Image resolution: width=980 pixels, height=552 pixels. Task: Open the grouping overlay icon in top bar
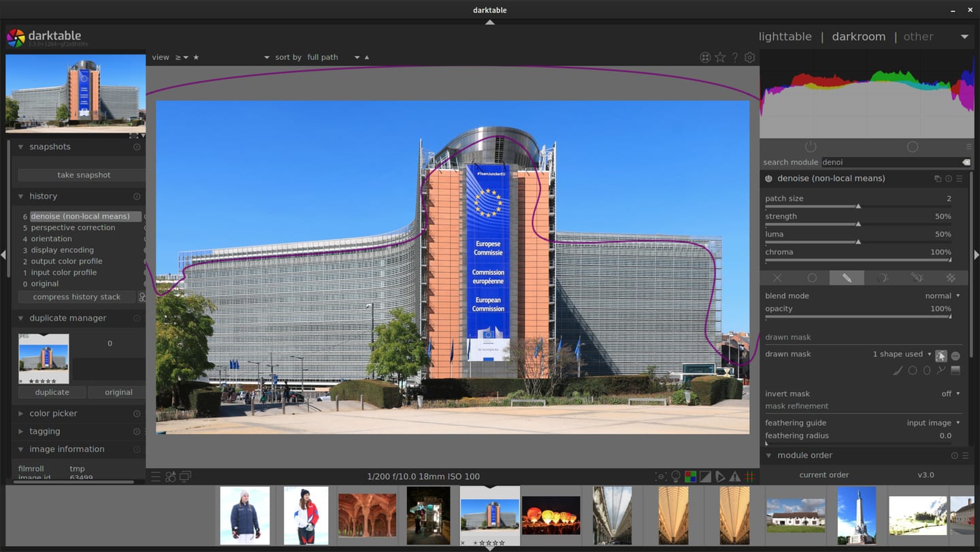(x=705, y=58)
